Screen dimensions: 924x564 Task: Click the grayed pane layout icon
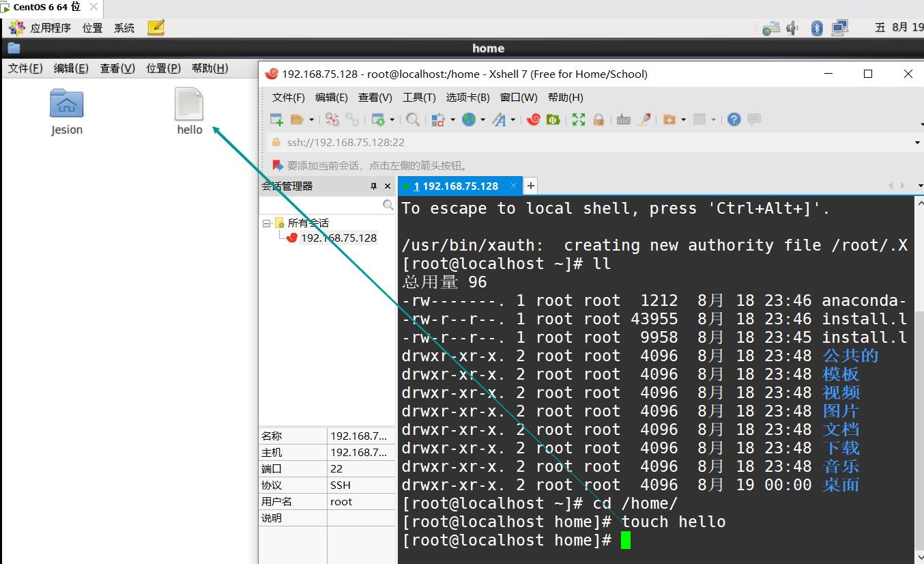click(699, 119)
